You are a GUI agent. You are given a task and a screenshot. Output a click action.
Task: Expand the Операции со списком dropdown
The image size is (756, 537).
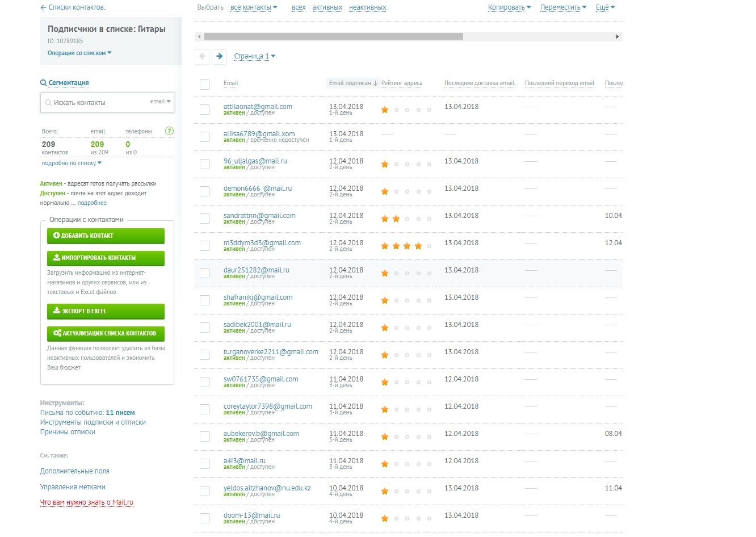tap(79, 53)
